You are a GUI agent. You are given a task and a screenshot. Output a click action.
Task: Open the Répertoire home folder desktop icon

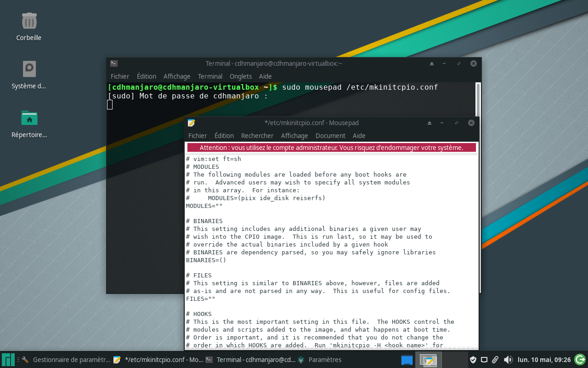click(x=29, y=119)
